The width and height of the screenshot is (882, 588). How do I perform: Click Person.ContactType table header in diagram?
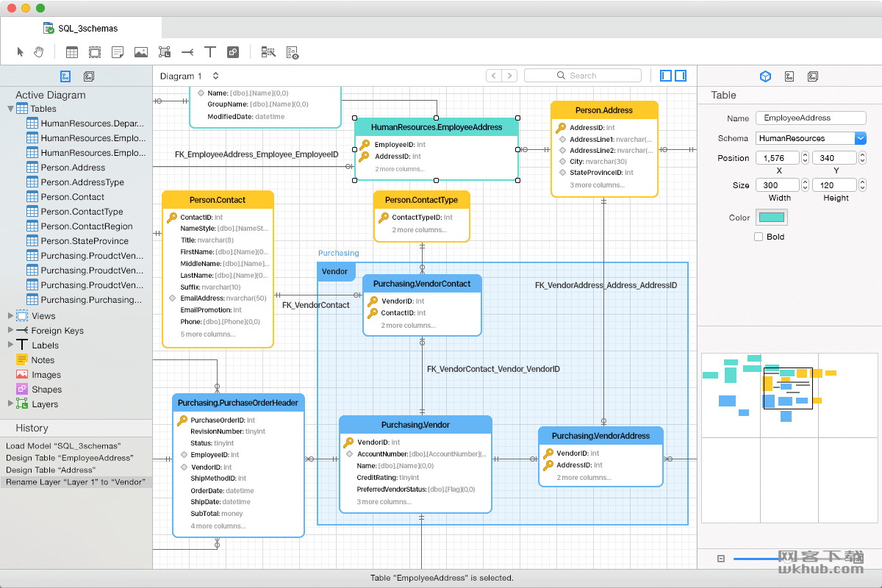pyautogui.click(x=421, y=200)
